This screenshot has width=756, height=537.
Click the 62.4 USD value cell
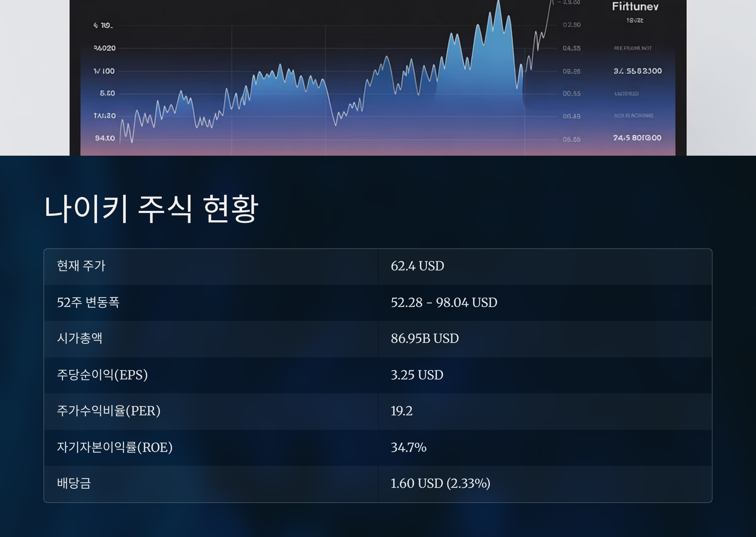[417, 266]
